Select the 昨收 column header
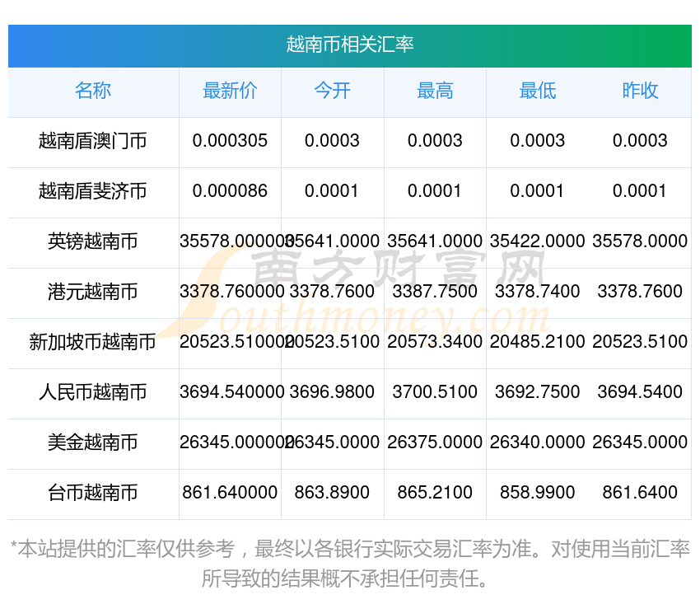Image resolution: width=700 pixels, height=604 pixels. point(640,91)
